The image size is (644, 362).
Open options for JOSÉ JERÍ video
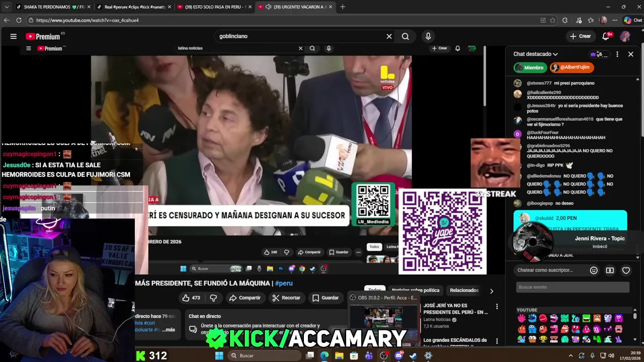click(497, 306)
